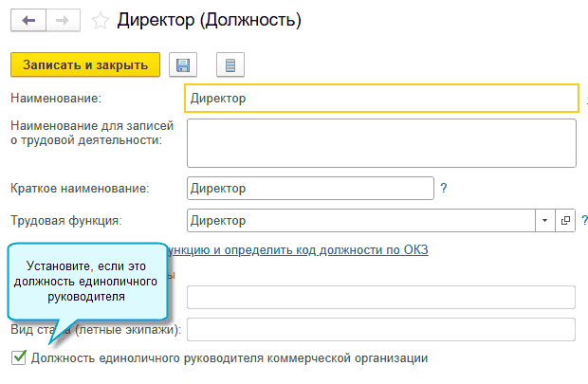Open the selected Трудовая функция item
The width and height of the screenshot is (588, 384).
click(565, 221)
